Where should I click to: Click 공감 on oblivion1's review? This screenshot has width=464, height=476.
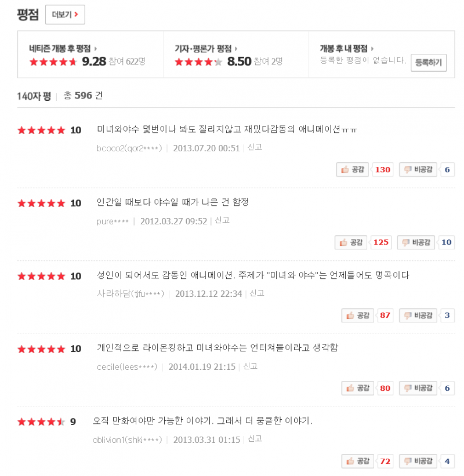(x=357, y=462)
